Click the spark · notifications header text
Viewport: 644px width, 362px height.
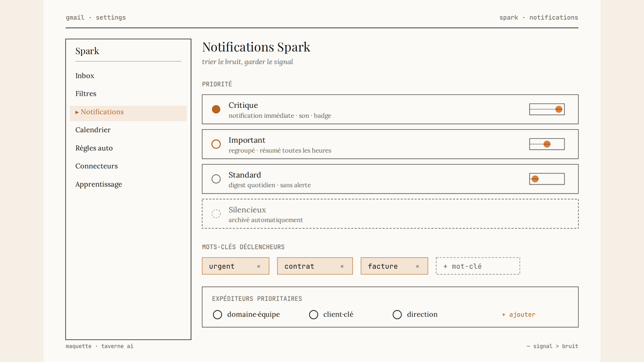(539, 18)
